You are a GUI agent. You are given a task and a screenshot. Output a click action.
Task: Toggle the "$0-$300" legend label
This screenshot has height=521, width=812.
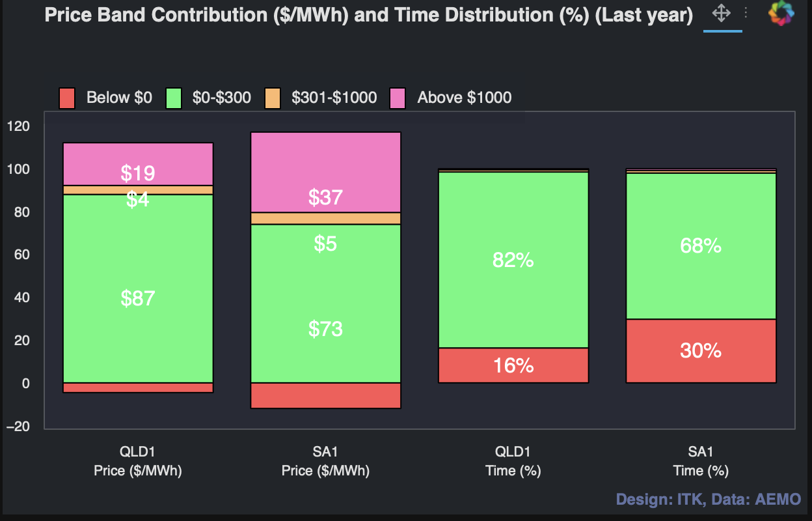point(221,98)
